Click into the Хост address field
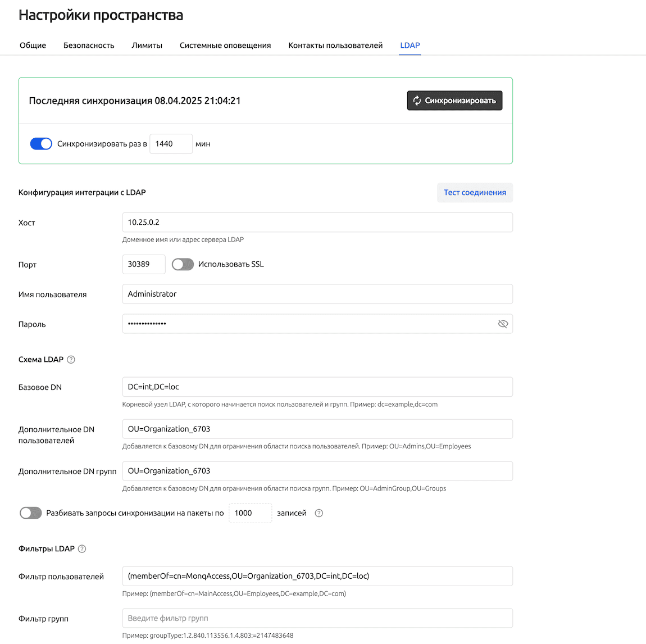 [x=317, y=223]
